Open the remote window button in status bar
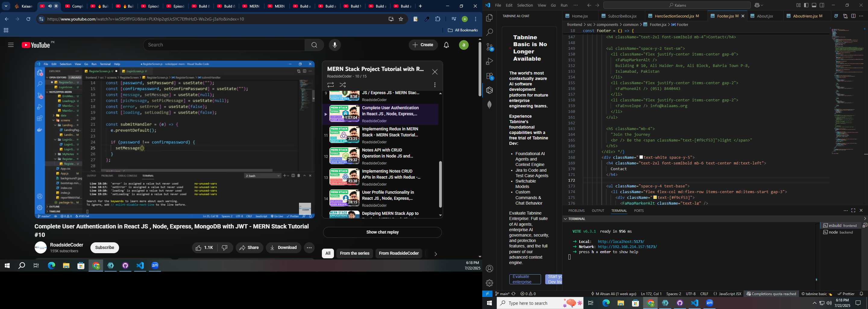Image resolution: width=868 pixels, height=309 pixels. point(487,294)
